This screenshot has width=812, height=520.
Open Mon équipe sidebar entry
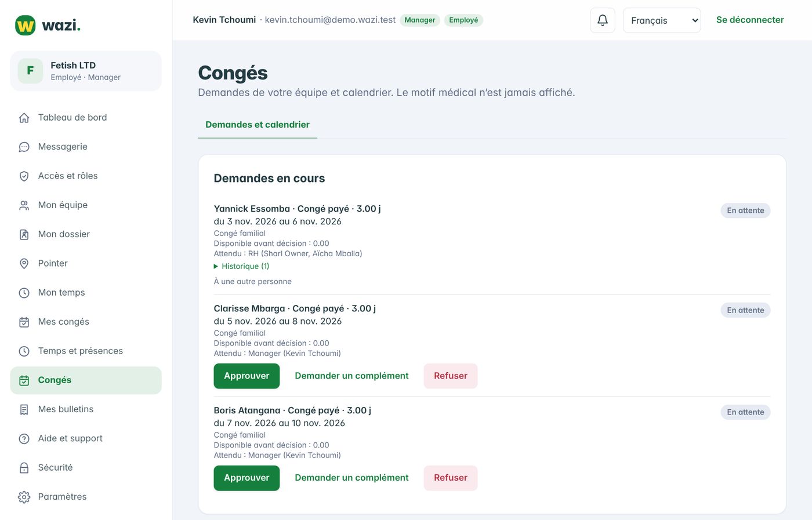tap(86, 205)
